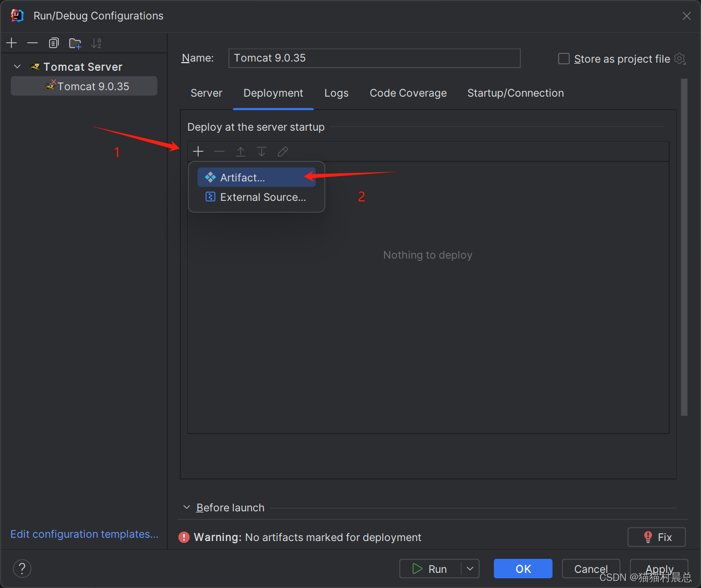The image size is (701, 588).
Task: Remove the selected run configuration
Action: click(x=32, y=43)
